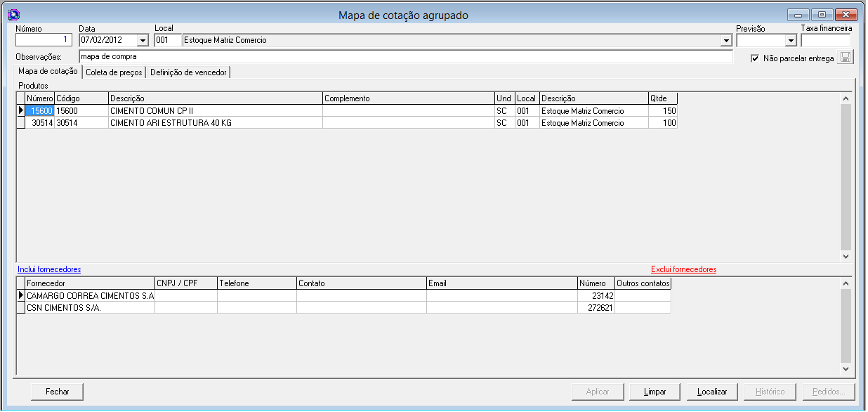Screen dimensions: 868x412
Task: Switch to the Coleta de preços tab
Action: 114,72
